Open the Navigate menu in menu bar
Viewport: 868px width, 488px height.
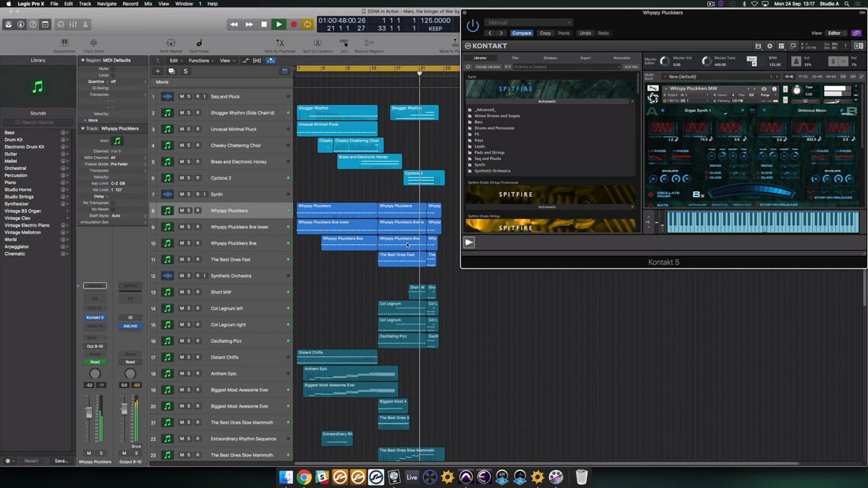click(x=106, y=4)
